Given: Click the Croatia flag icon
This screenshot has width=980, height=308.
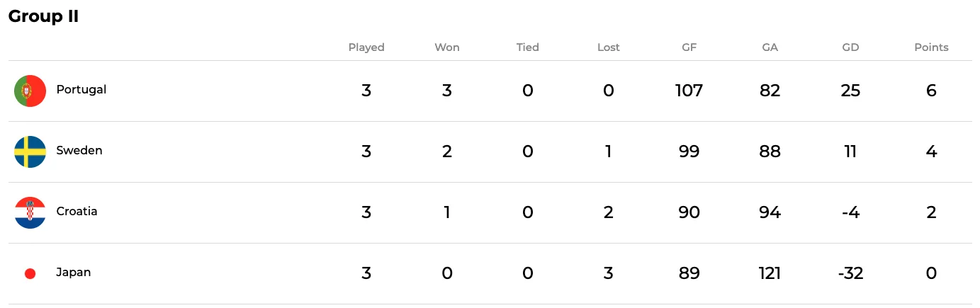Looking at the screenshot, I should tap(30, 212).
